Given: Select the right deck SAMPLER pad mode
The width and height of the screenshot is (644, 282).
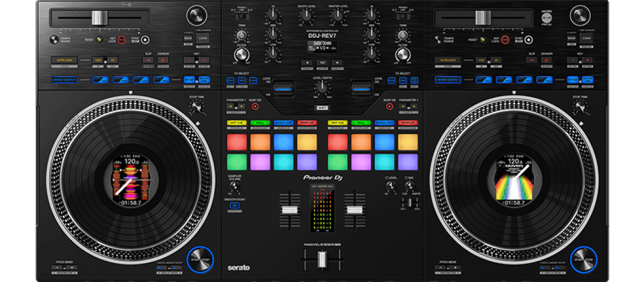Looking at the screenshot, I should pos(407,122).
